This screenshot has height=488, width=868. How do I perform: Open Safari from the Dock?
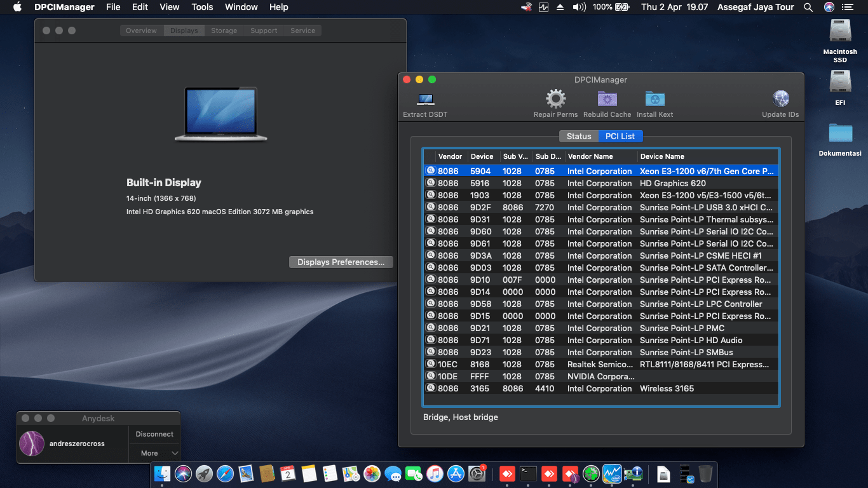click(x=225, y=473)
